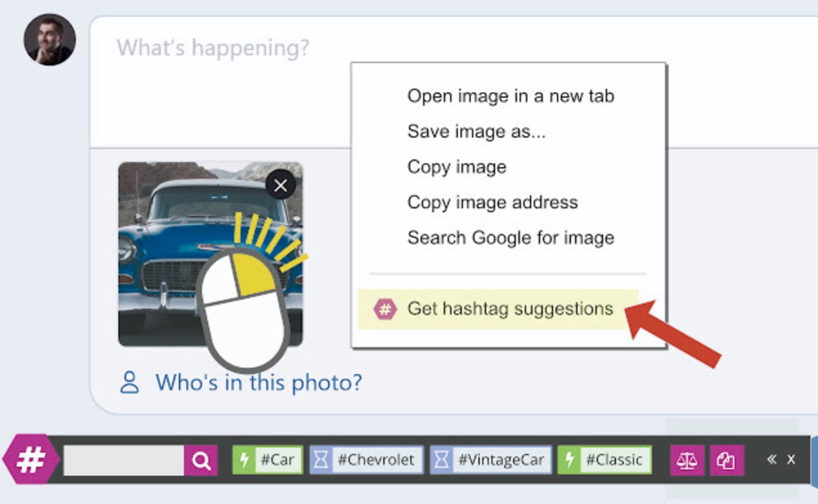The height and width of the screenshot is (504, 818).
Task: Focus the hashtag search input field
Action: (123, 460)
